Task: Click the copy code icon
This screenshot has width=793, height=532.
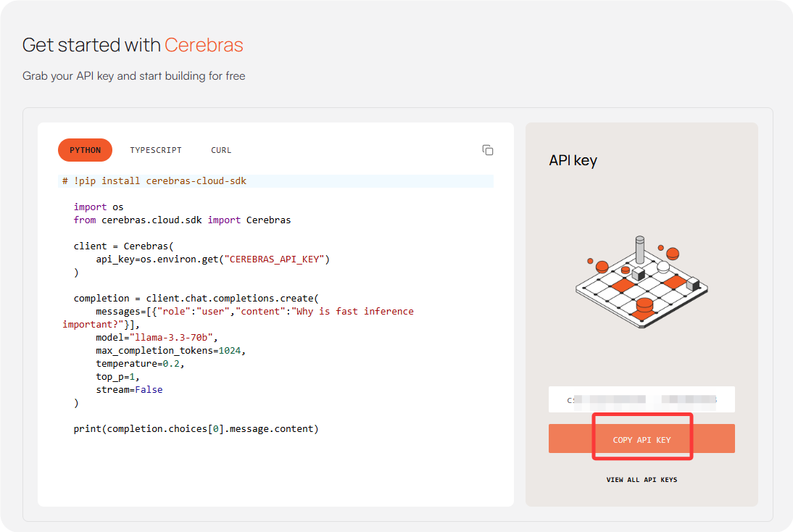Action: 488,150
